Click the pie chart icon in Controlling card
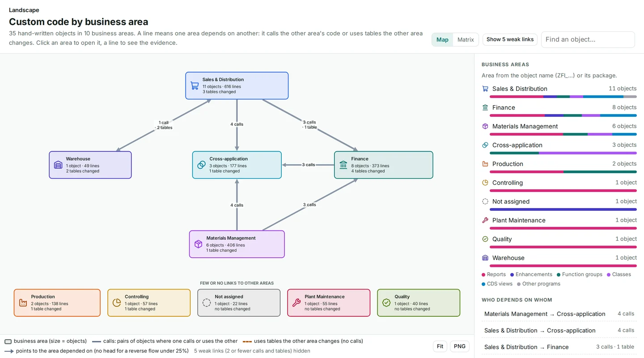 [117, 303]
